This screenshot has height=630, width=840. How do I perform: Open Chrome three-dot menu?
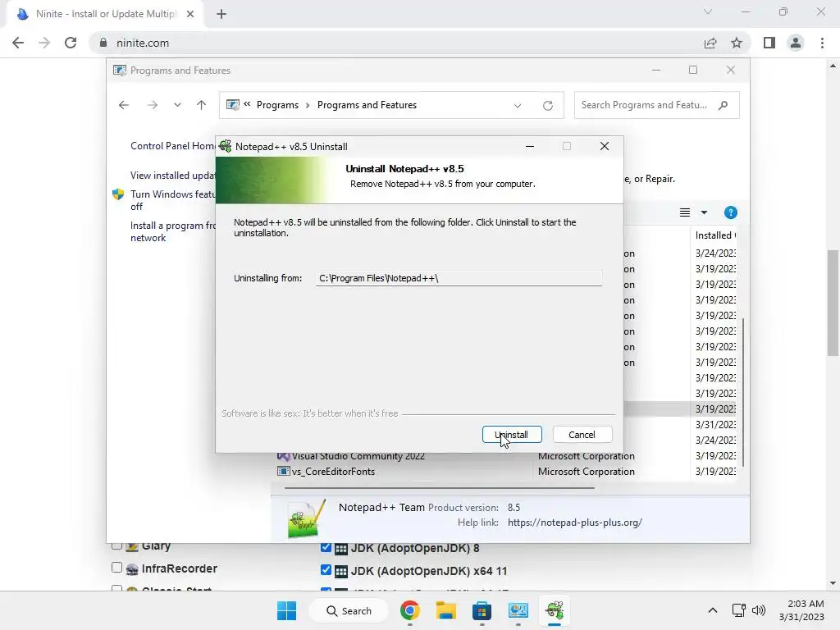(x=822, y=43)
